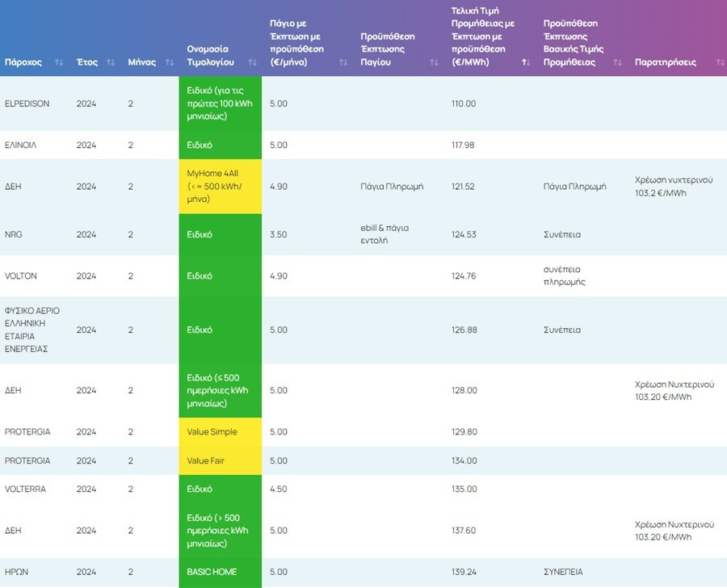This screenshot has width=727, height=588.
Task: Sort table by the Πάροχος column sort icon
Action: coord(59,62)
